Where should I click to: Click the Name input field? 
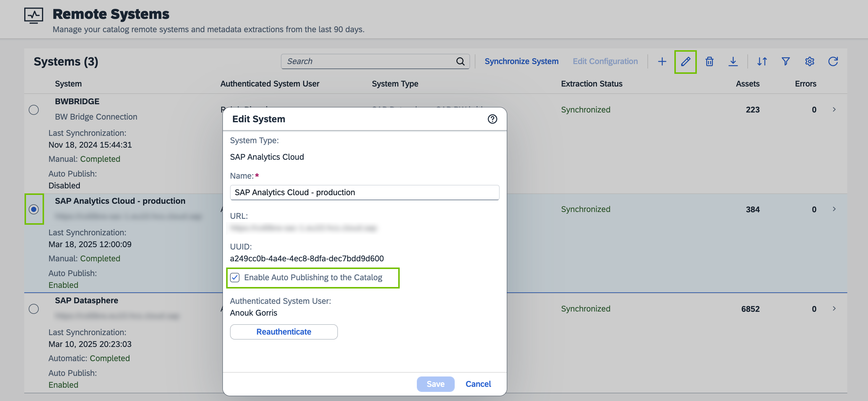(364, 192)
